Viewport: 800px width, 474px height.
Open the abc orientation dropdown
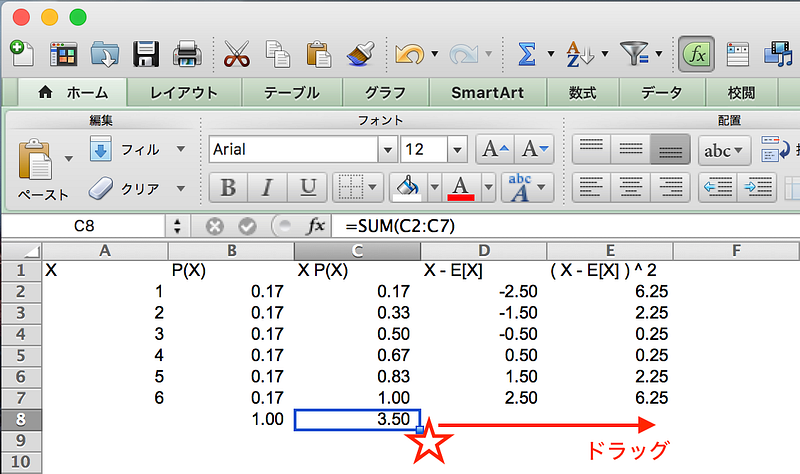[724, 150]
